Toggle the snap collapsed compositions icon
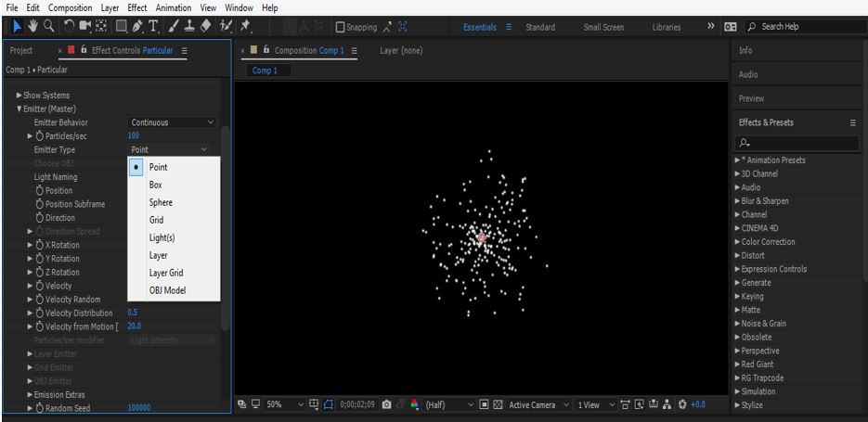This screenshot has height=422, width=868. (x=403, y=27)
